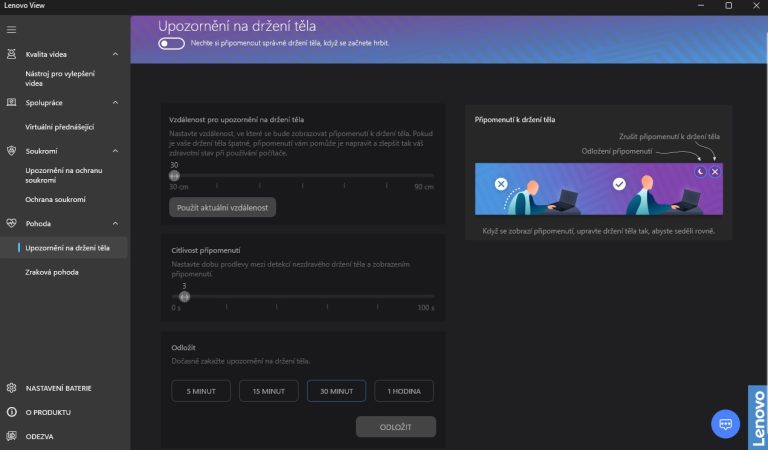Collapse the Soukromí section chevron
Screen dimensions: 768x450
point(115,151)
